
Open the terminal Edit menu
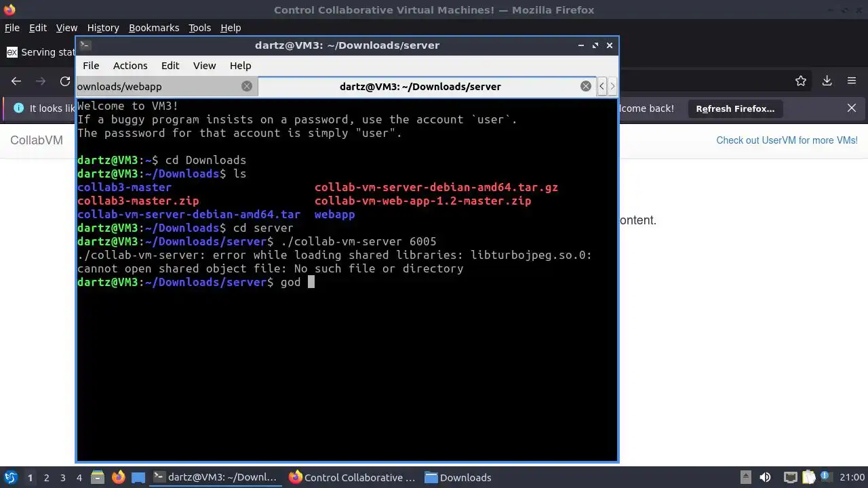pyautogui.click(x=170, y=66)
